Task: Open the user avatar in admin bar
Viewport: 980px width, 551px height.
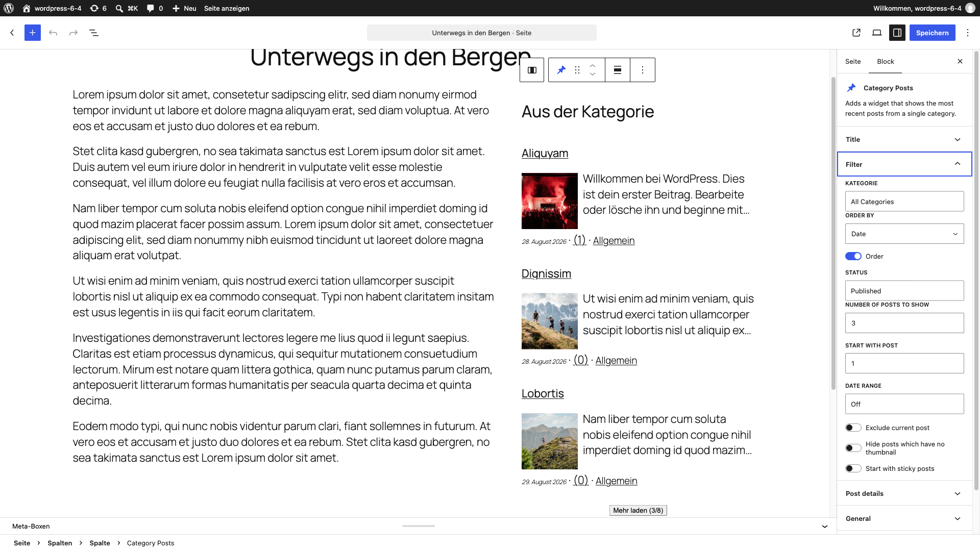Action: (970, 8)
